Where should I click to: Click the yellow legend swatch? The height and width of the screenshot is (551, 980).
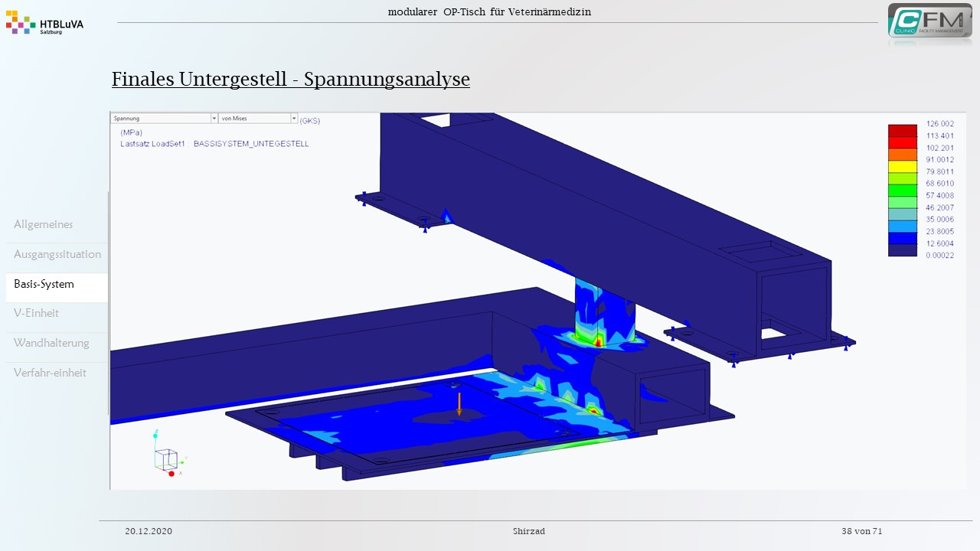[x=902, y=167]
